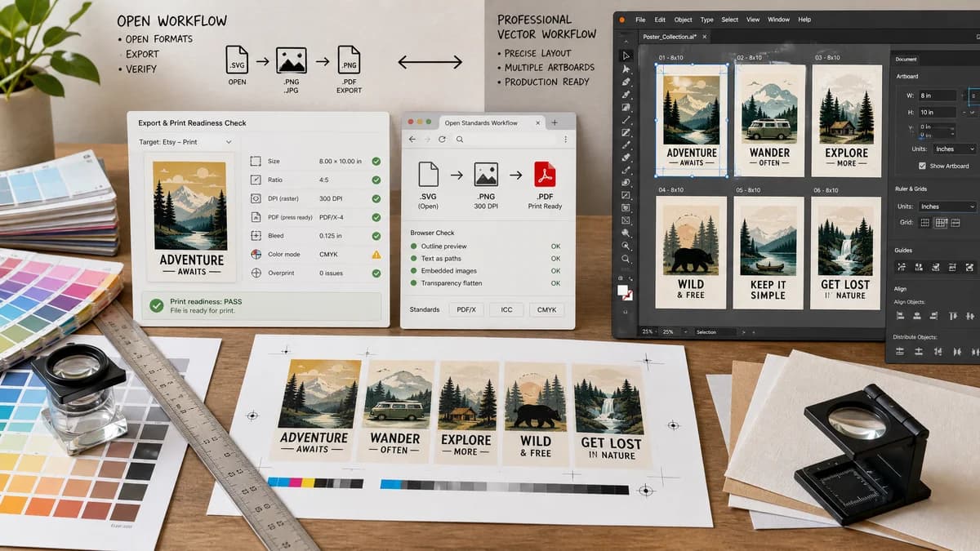Screen dimensions: 980x551
Task: Open the Target: Etsy – Print dropdown
Action: pos(187,142)
